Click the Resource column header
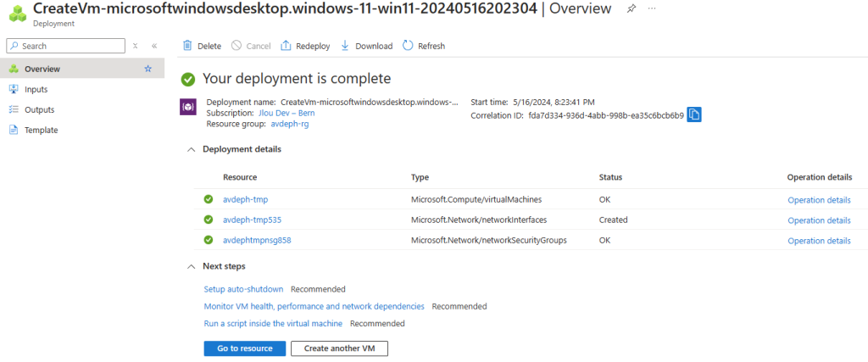The image size is (868, 362). pos(240,177)
